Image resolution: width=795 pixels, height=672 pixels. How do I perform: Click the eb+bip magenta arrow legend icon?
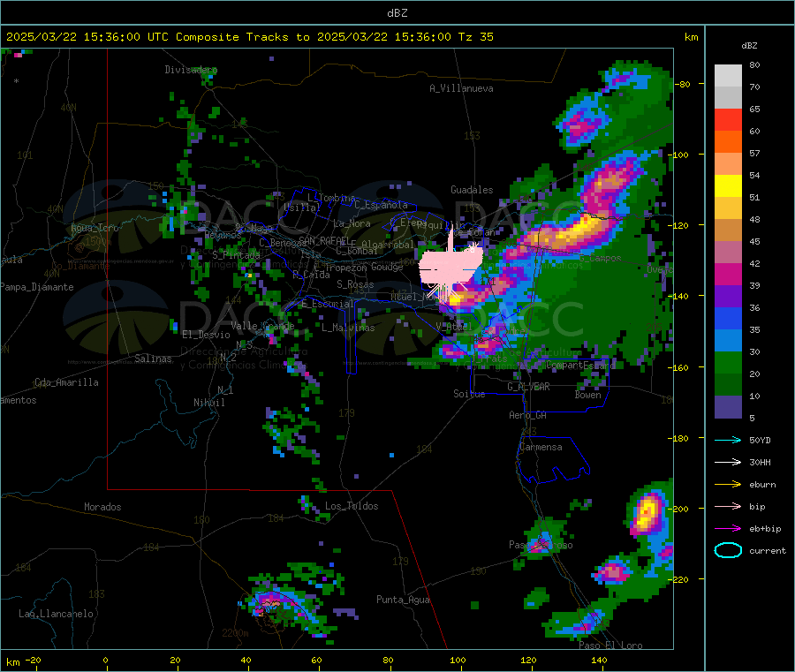[728, 529]
